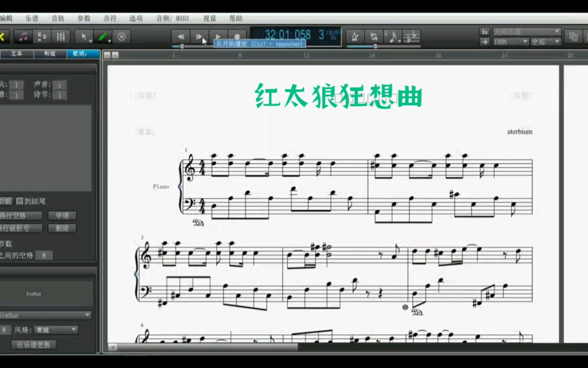Viewport: 588px width, 368px height.
Task: Open the 乐谱 menu
Action: click(x=32, y=18)
